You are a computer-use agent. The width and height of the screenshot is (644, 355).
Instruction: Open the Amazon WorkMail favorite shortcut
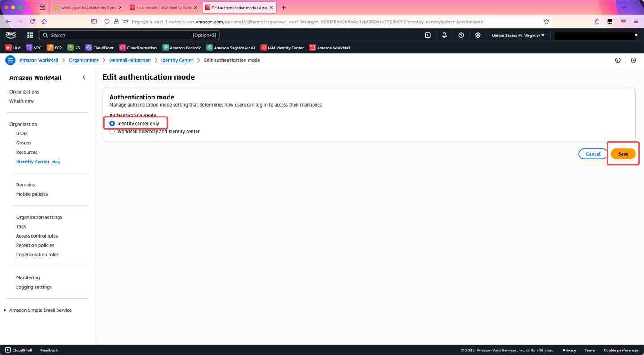click(x=330, y=48)
